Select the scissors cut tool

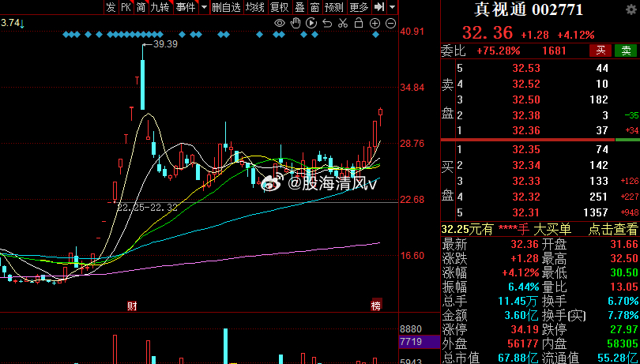(x=342, y=24)
